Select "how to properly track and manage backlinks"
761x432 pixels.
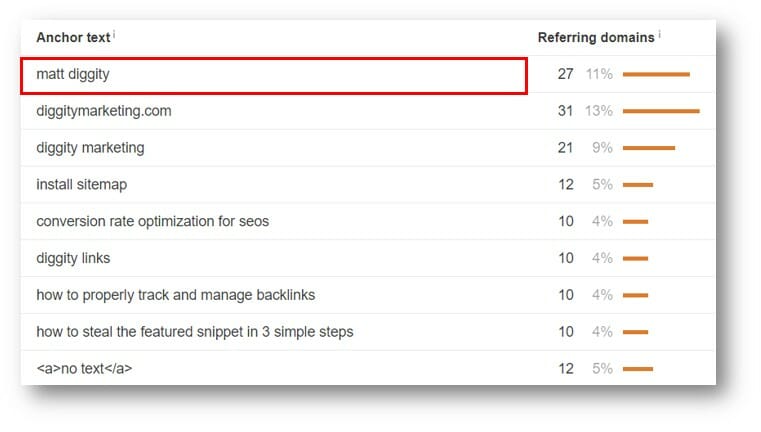(175, 295)
